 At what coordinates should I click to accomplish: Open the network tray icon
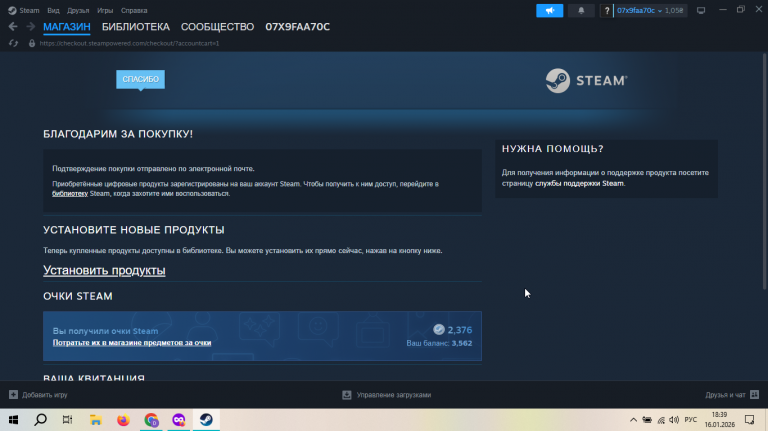point(661,420)
